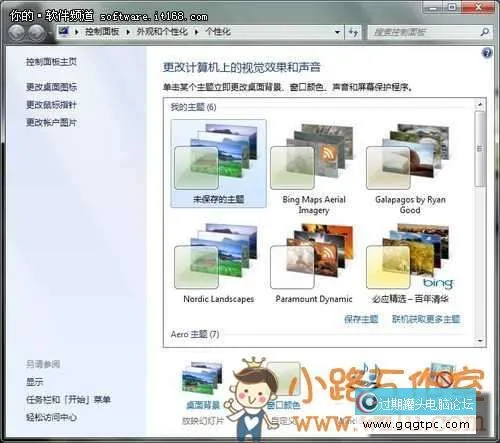The width and height of the screenshot is (500, 443).
Task: Click theme list scrollbar up arrow
Action: click(x=480, y=105)
